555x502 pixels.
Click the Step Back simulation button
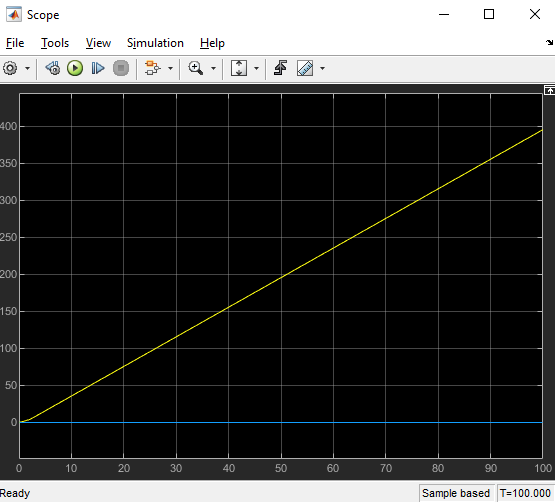click(53, 68)
